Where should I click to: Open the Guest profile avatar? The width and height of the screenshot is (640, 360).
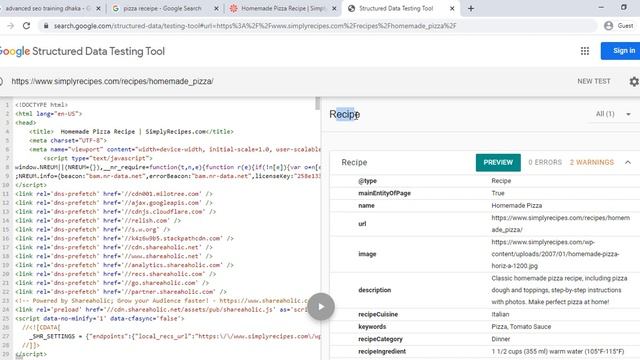[x=609, y=26]
